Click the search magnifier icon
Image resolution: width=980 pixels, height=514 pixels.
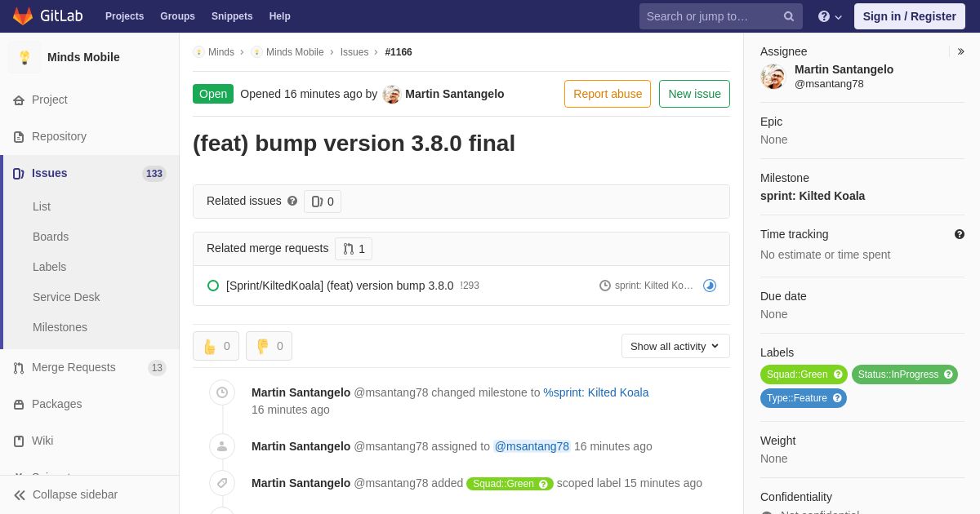coord(789,16)
